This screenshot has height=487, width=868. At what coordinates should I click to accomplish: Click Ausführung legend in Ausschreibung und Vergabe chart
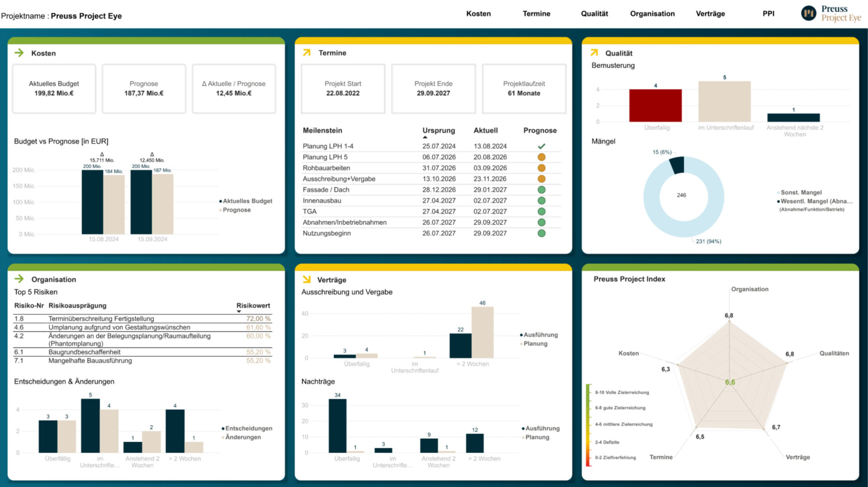(x=539, y=335)
